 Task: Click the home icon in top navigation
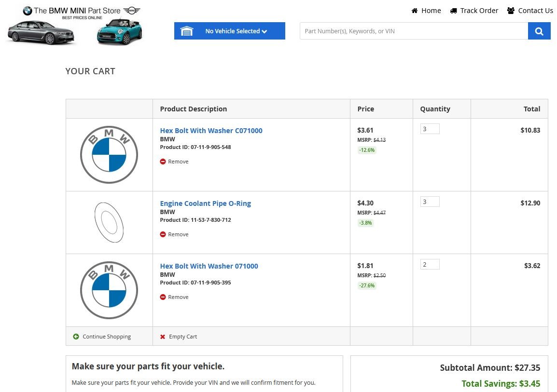tap(415, 11)
